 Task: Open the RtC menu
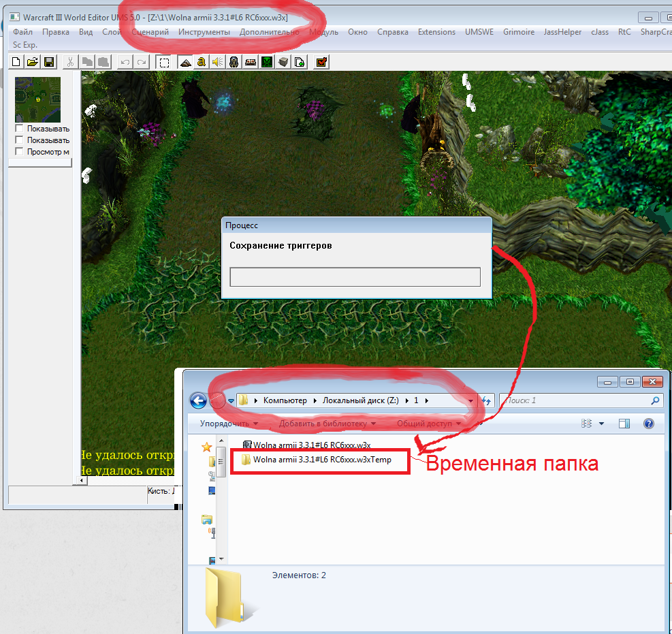click(624, 32)
